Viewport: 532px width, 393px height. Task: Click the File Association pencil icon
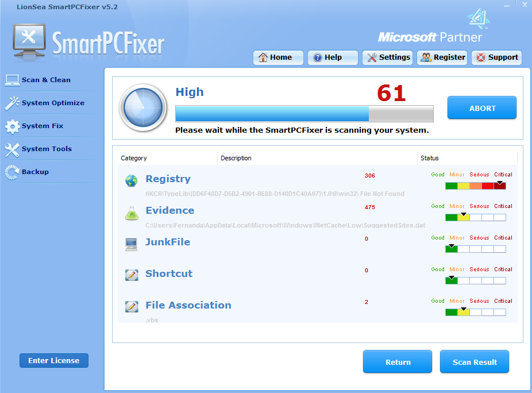132,306
